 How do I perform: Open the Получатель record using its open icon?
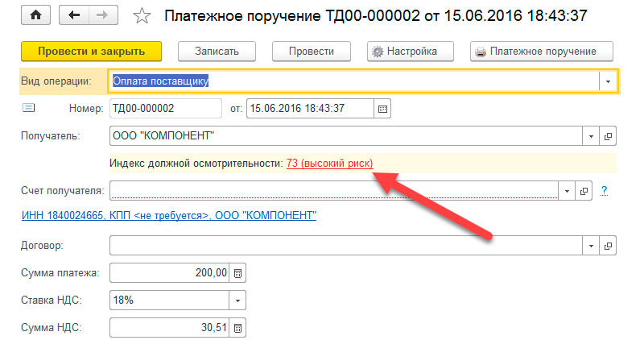click(609, 135)
